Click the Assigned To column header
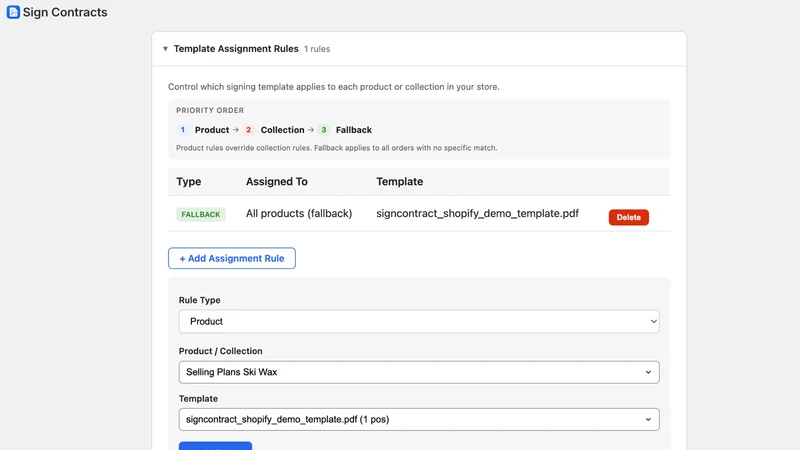The height and width of the screenshot is (450, 800). pos(277,182)
